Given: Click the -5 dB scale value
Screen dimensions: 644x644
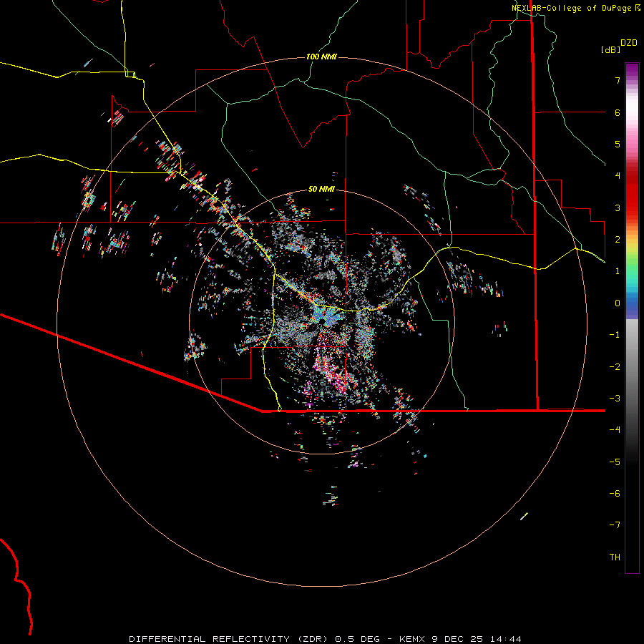Looking at the screenshot, I should (615, 462).
